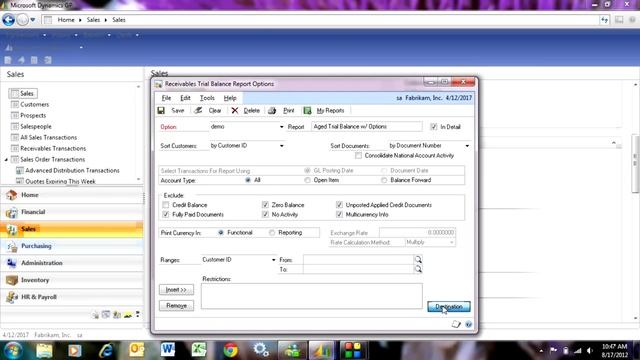Image resolution: width=640 pixels, height=360 pixels.
Task: Toggle the In Detail checkbox
Action: click(x=433, y=127)
